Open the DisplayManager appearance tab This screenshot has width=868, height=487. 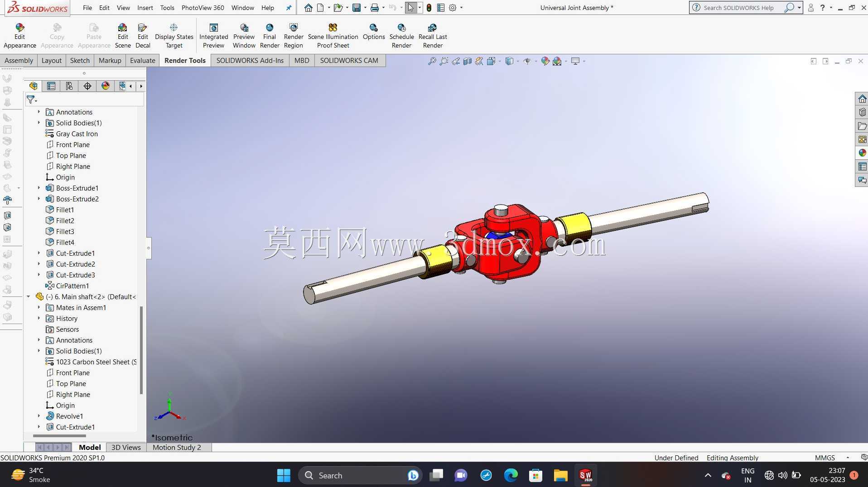pos(106,86)
